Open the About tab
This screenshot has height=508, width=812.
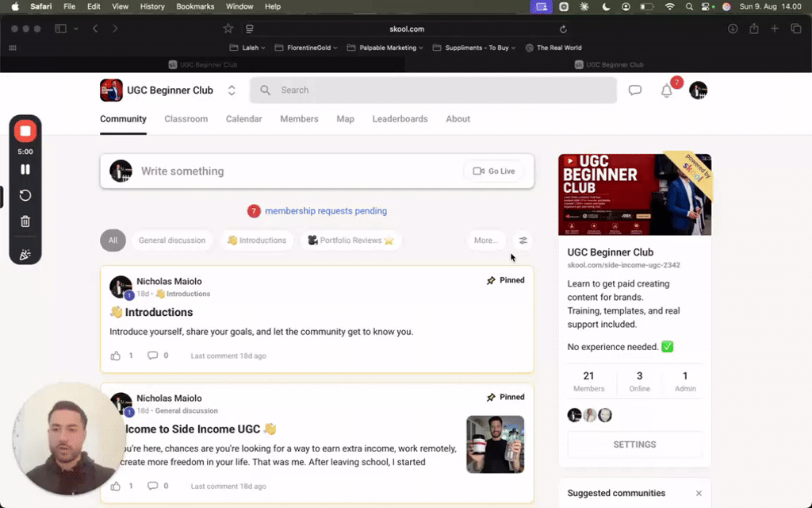pos(458,119)
